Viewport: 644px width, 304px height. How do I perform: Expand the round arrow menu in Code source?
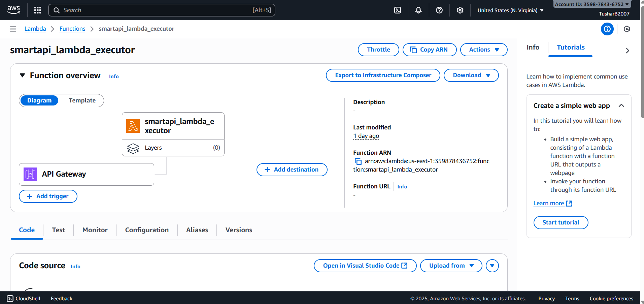(x=492, y=266)
